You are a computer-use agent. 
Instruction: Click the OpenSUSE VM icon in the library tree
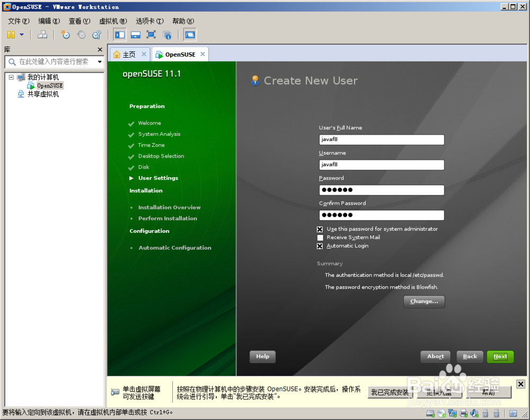pyautogui.click(x=31, y=85)
